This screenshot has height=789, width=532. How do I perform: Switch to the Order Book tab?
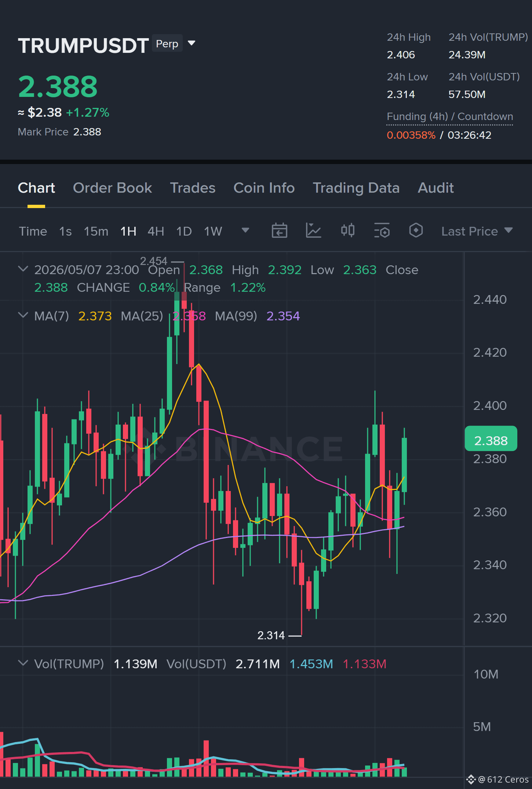(112, 188)
